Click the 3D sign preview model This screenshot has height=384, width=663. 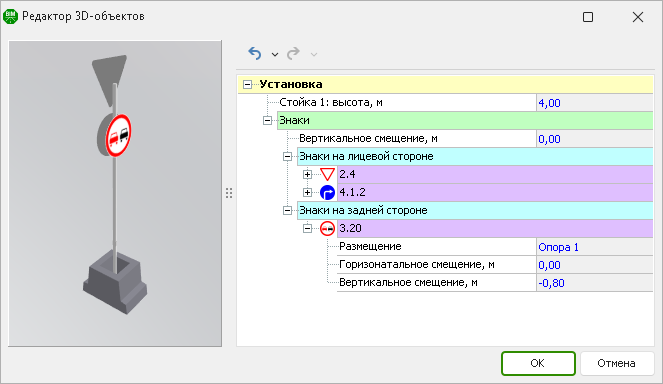pos(114,184)
